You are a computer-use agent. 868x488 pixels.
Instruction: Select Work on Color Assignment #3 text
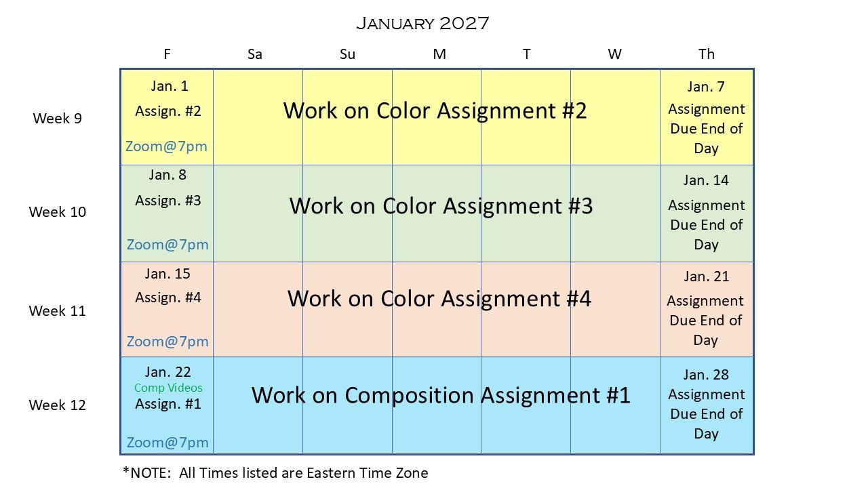click(x=441, y=205)
